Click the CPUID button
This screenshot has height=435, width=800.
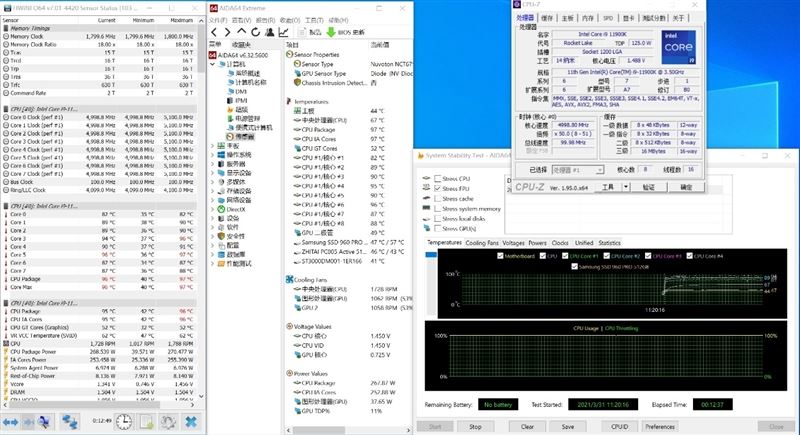point(619,426)
